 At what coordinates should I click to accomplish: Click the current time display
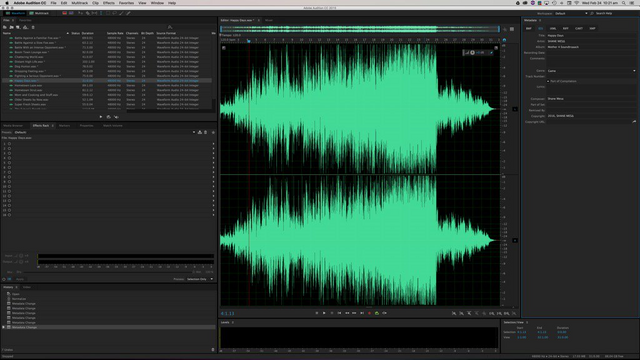227,313
